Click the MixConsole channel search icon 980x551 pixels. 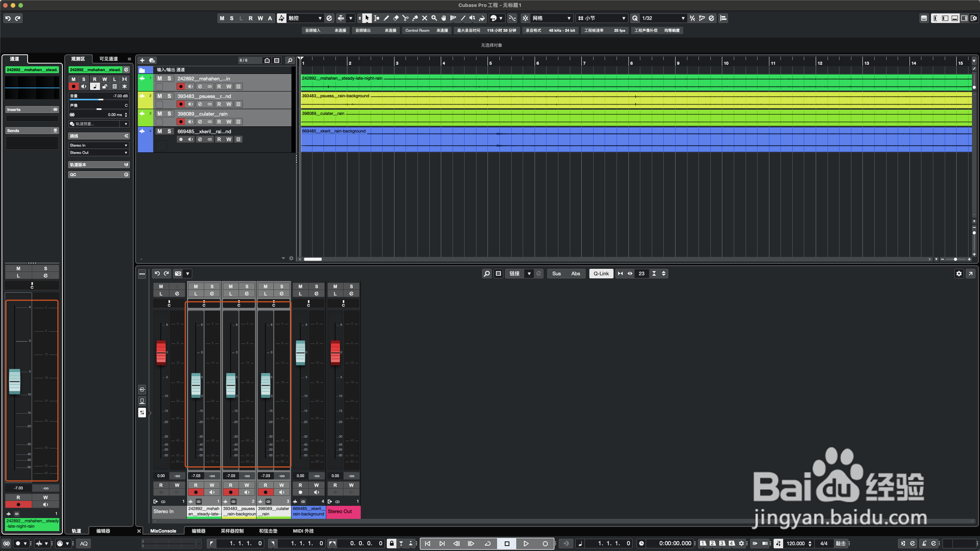486,273
